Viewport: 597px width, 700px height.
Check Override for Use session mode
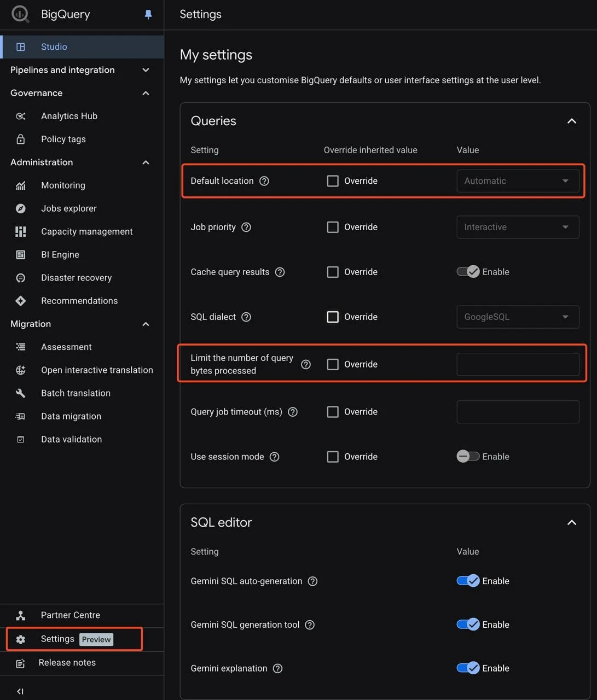(333, 457)
